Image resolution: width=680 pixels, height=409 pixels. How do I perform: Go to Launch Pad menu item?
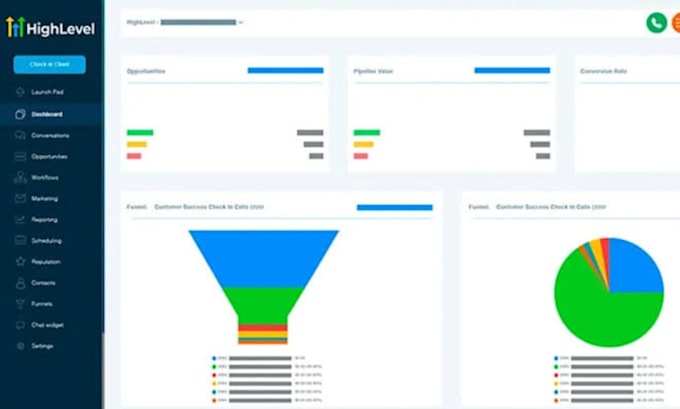47,92
